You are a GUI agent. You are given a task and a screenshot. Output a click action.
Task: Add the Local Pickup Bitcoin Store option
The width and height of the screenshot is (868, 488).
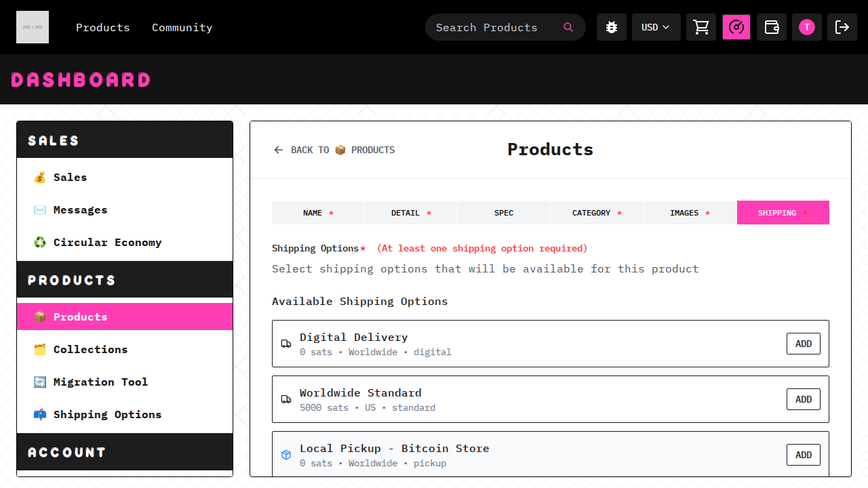point(804,455)
